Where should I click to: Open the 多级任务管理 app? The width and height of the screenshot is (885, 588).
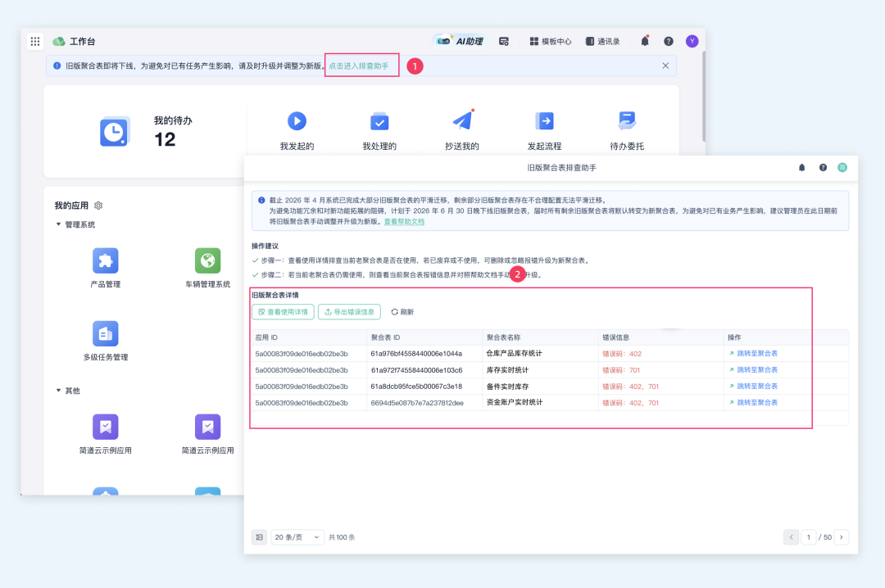point(106,333)
